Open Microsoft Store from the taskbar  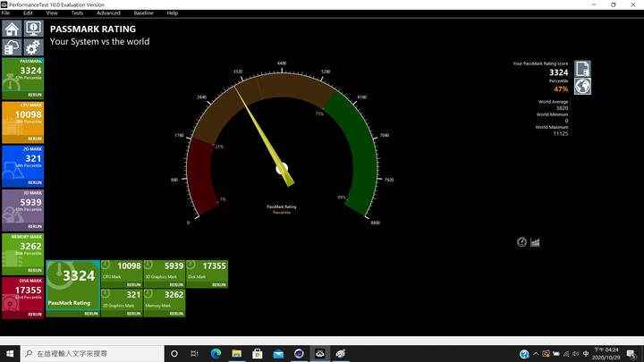pyautogui.click(x=258, y=353)
